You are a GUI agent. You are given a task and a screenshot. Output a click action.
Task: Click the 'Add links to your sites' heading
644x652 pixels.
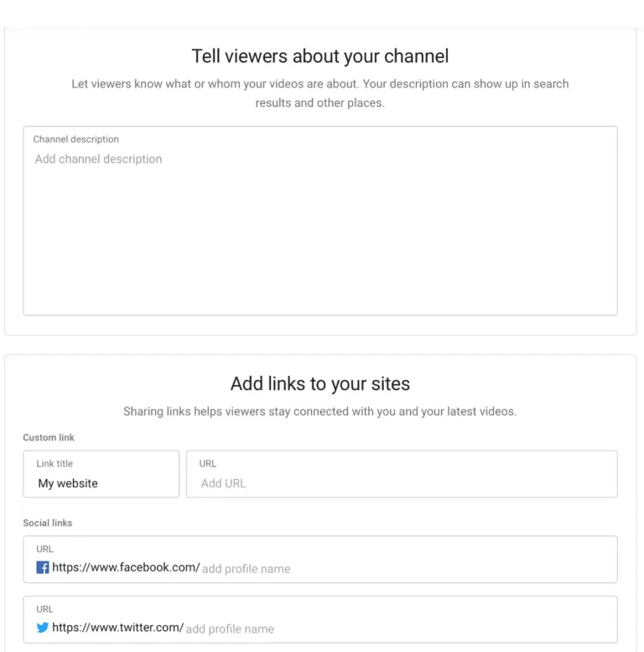click(320, 384)
